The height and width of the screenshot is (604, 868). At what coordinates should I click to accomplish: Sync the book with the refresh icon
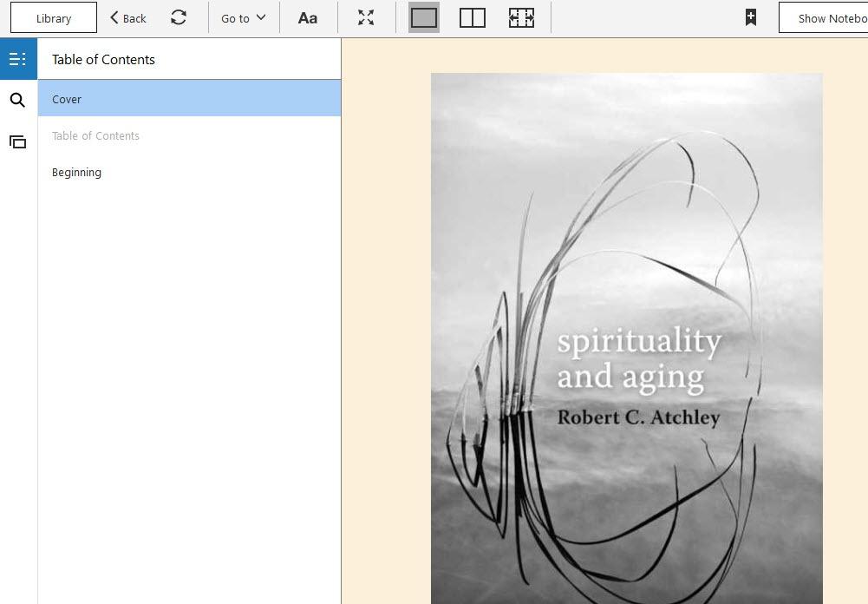179,18
